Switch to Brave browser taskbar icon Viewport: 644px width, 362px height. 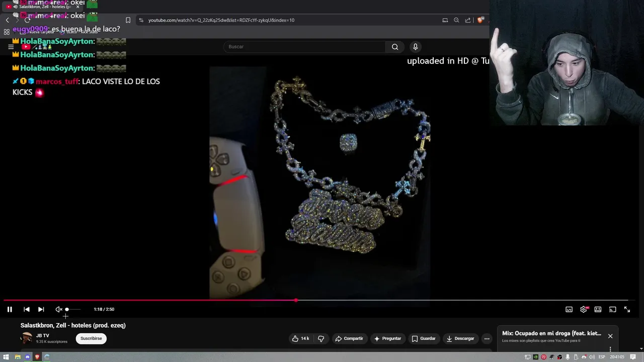click(37, 357)
